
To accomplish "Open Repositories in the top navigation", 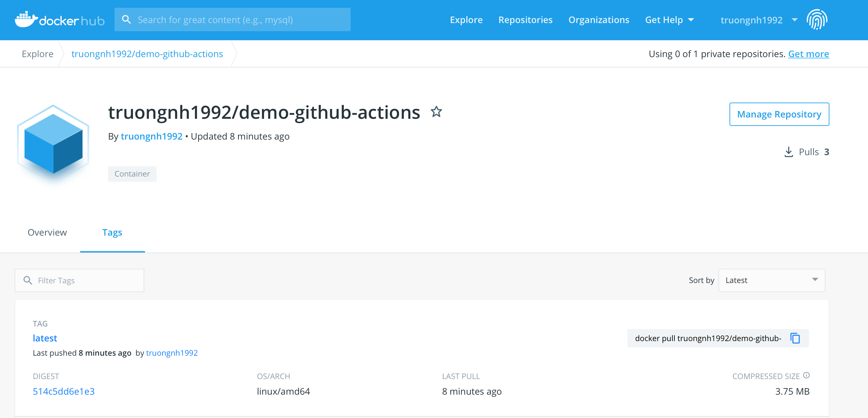I will click(x=525, y=20).
